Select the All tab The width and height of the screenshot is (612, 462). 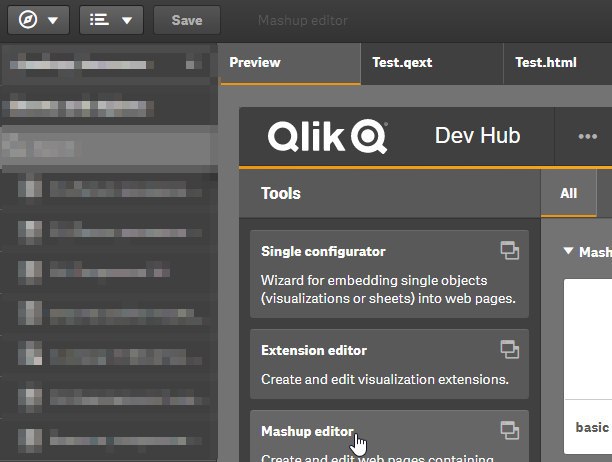pos(569,194)
